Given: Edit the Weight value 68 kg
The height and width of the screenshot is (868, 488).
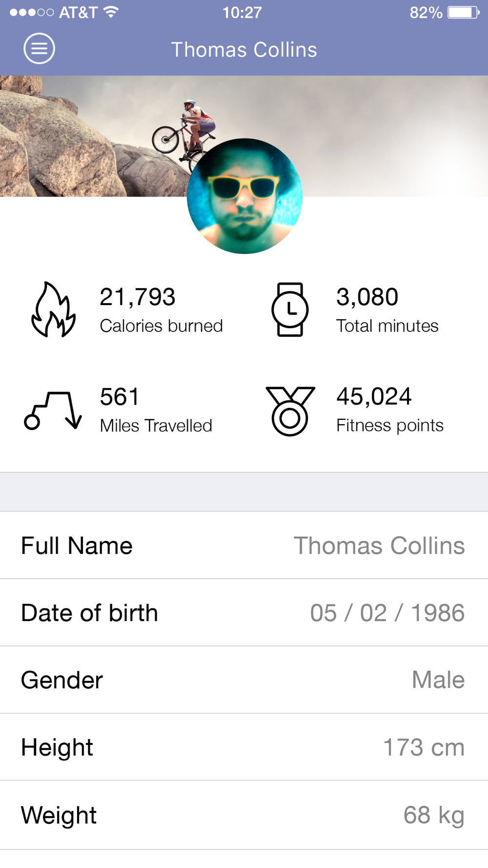Looking at the screenshot, I should tap(433, 815).
